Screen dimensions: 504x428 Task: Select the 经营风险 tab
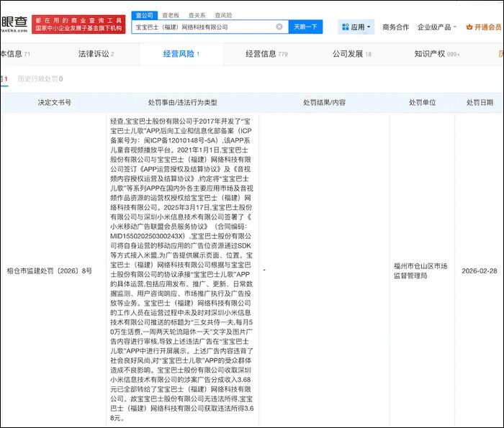(x=179, y=54)
